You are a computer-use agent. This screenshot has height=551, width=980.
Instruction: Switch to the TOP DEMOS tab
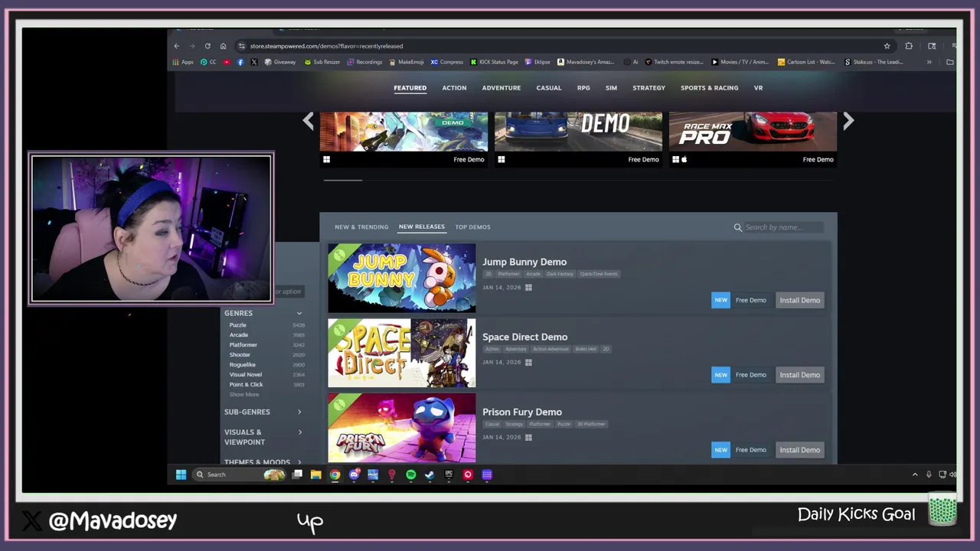click(x=472, y=227)
